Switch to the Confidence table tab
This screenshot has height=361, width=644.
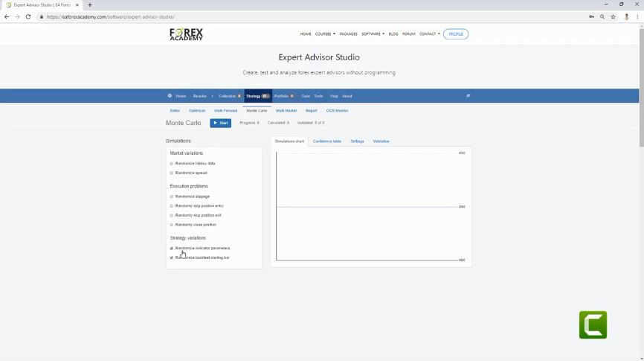pyautogui.click(x=326, y=141)
